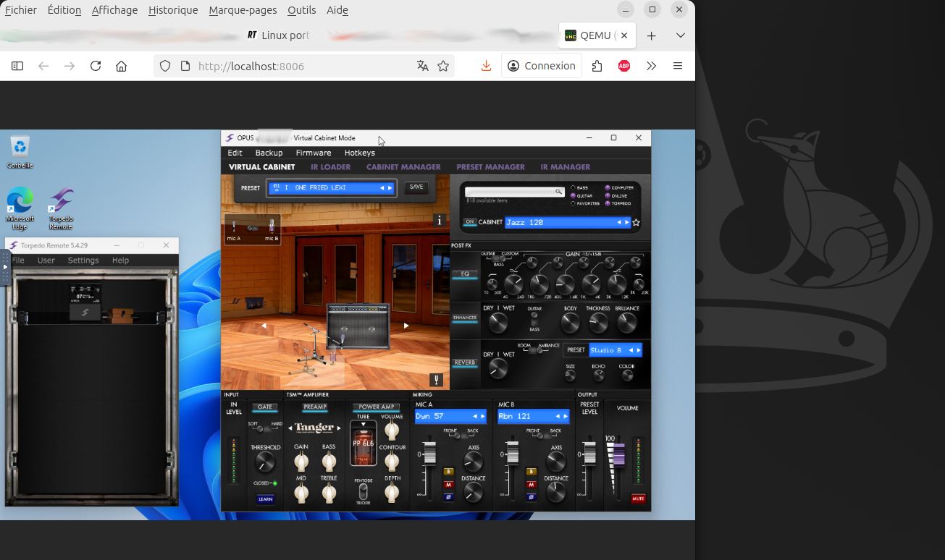This screenshot has width=945, height=560.
Task: Open the reverb preset Studio B selector
Action: [607, 350]
